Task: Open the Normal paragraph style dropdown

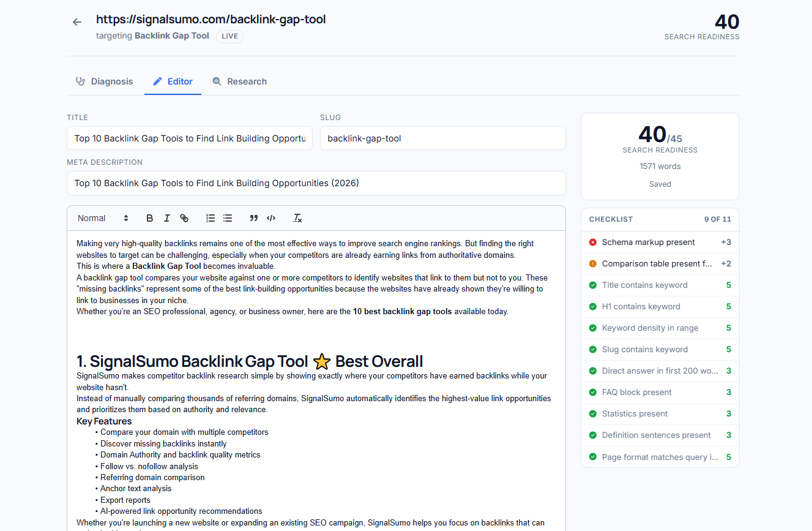Action: pos(103,218)
